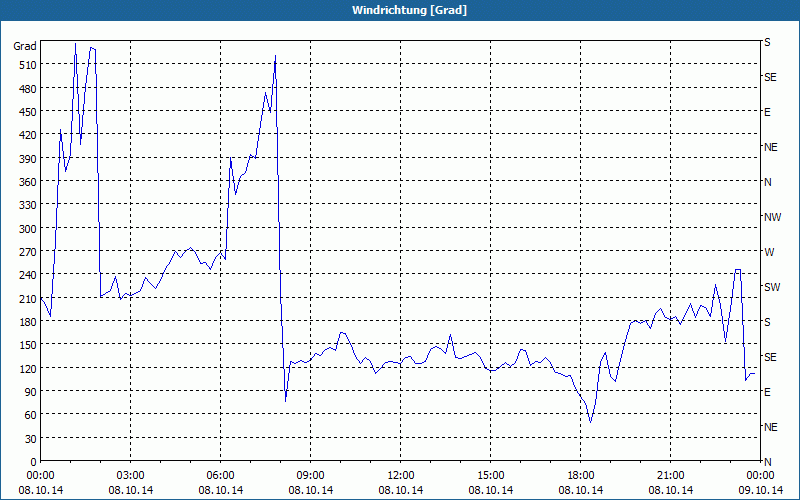The image size is (800, 500).
Task: Click the 300 degree axis label
Action: [x=28, y=229]
